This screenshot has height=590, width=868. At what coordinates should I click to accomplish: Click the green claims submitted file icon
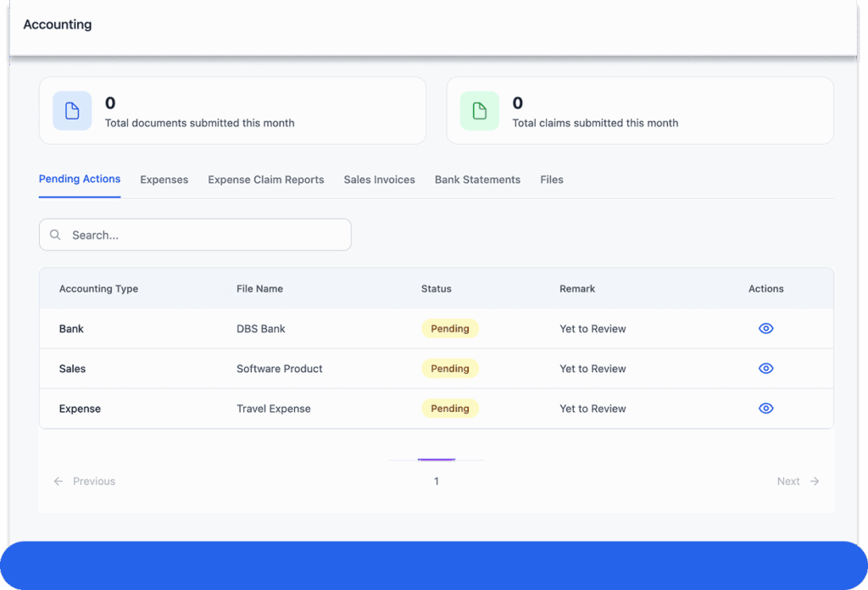pos(480,111)
